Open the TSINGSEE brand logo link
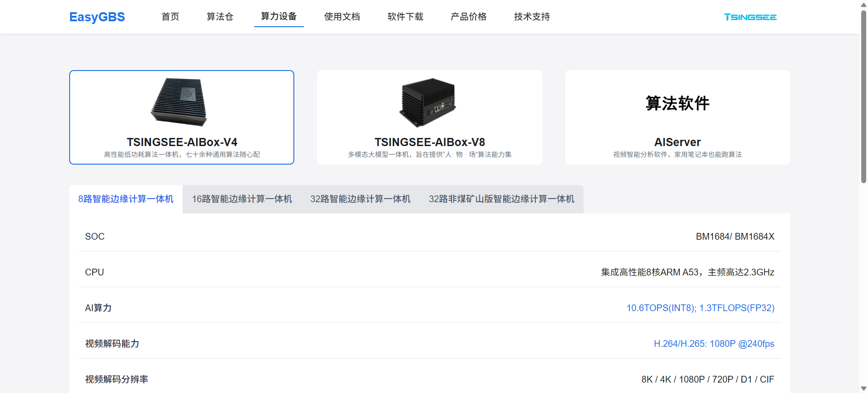The height and width of the screenshot is (393, 868). click(x=750, y=17)
